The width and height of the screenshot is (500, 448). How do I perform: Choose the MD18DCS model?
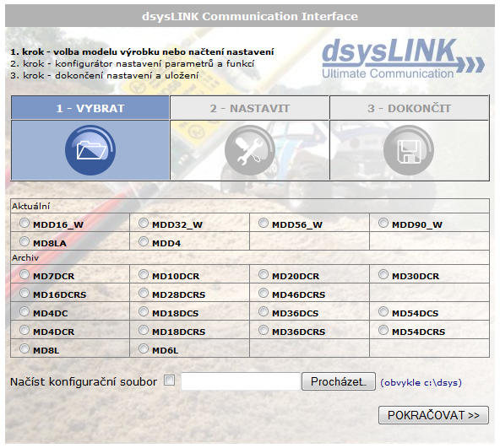144,311
